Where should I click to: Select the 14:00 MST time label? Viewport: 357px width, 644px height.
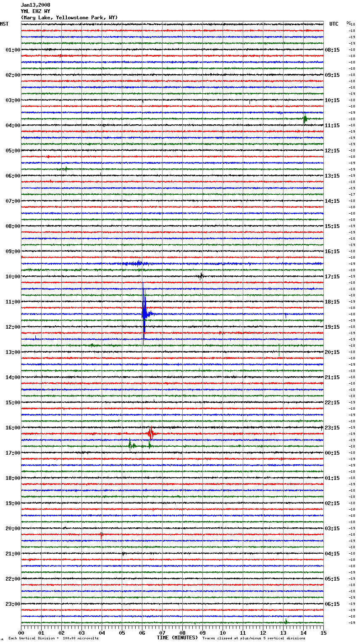tap(13, 377)
